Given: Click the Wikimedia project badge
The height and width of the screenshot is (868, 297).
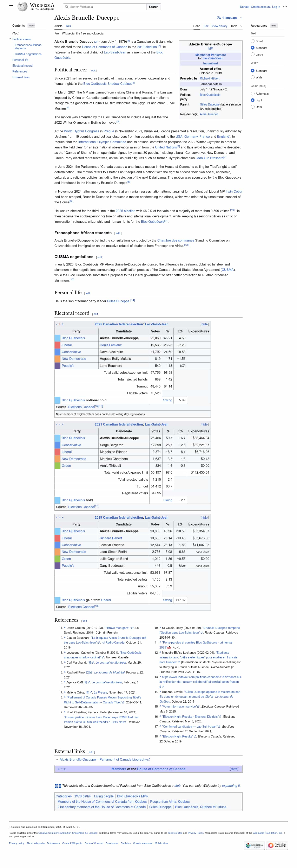Looking at the screenshot, I should pyautogui.click(x=254, y=845).
